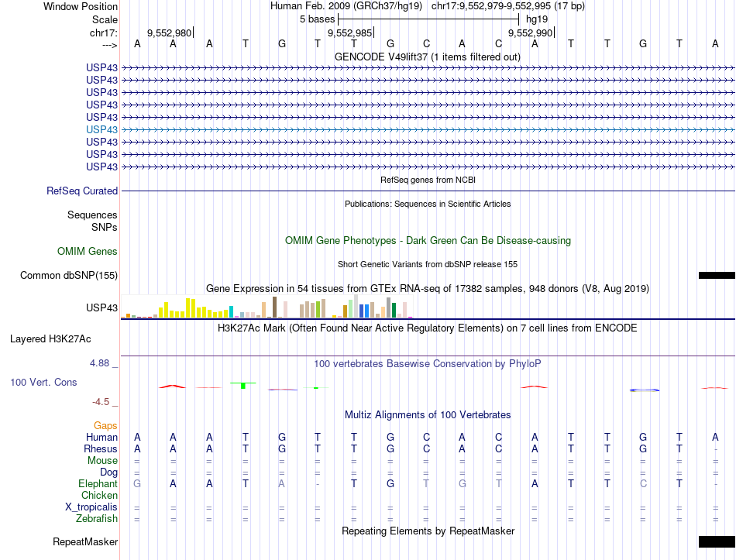Click 'Publications: Sequences in Scientific Articles' title
Screen dimensions: 736x560
coord(428,204)
